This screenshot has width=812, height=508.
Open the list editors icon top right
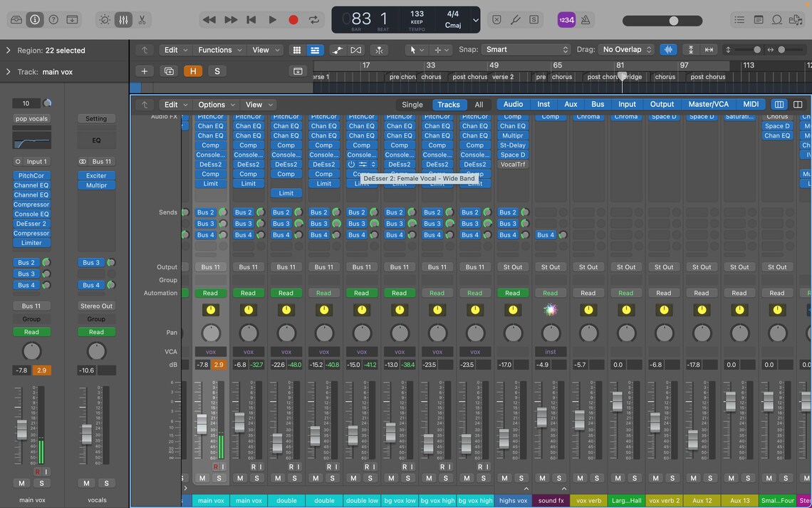coord(739,20)
